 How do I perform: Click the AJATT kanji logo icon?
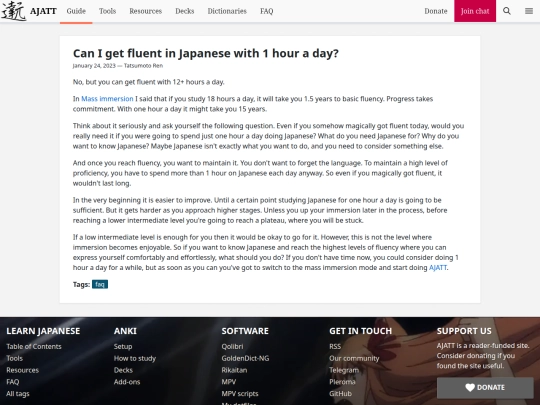[x=14, y=11]
